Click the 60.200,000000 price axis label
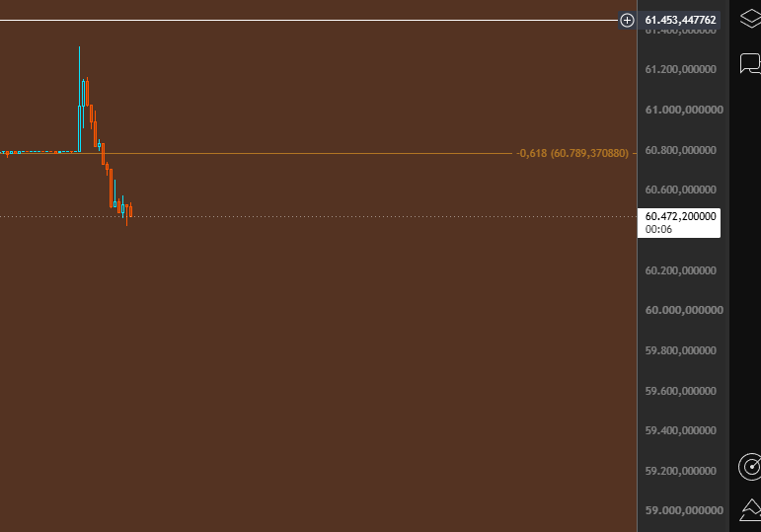This screenshot has height=532, width=761. click(x=680, y=270)
